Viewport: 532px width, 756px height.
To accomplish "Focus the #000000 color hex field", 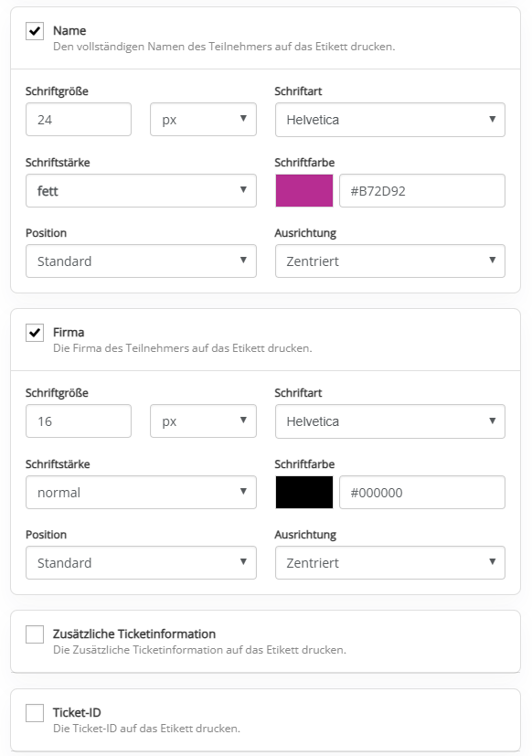I will (422, 492).
